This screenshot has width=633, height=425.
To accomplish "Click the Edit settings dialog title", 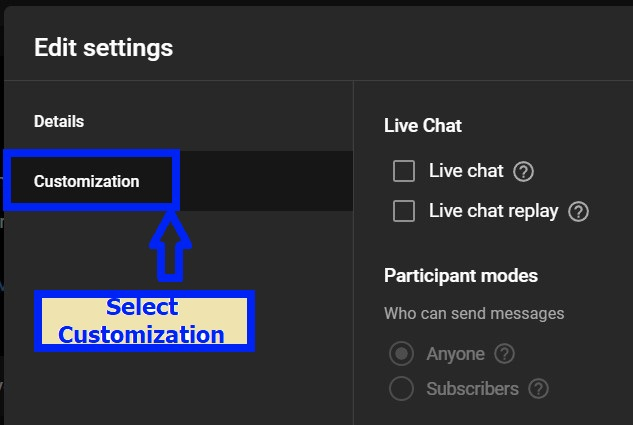I will (103, 47).
